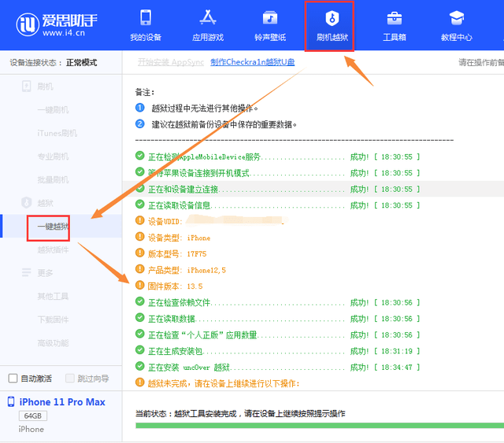
Task: Click the 越狱 shield icon in sidebar
Action: click(26, 203)
